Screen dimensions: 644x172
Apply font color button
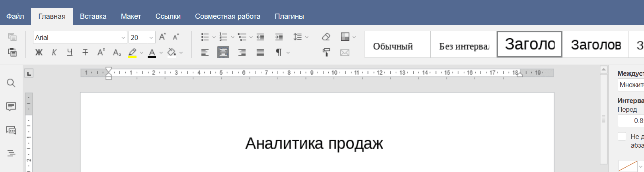click(x=152, y=52)
